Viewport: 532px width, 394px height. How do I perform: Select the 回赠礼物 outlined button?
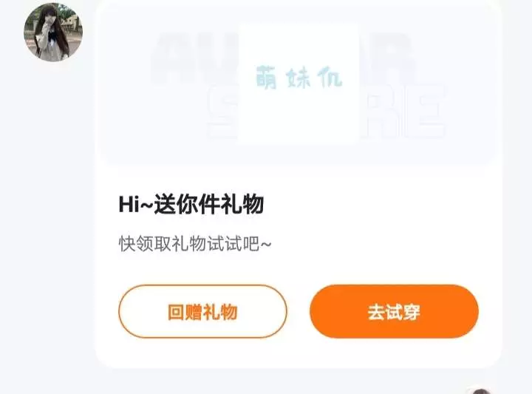pos(202,311)
